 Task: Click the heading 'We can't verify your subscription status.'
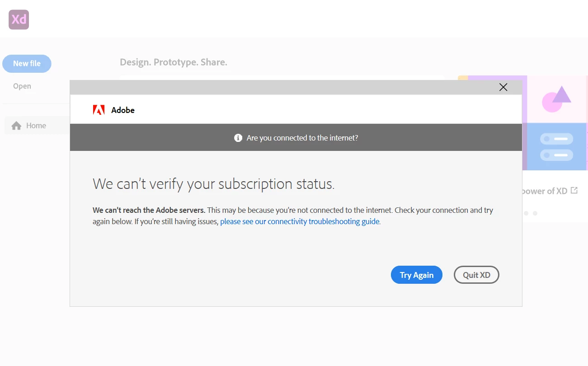click(213, 184)
